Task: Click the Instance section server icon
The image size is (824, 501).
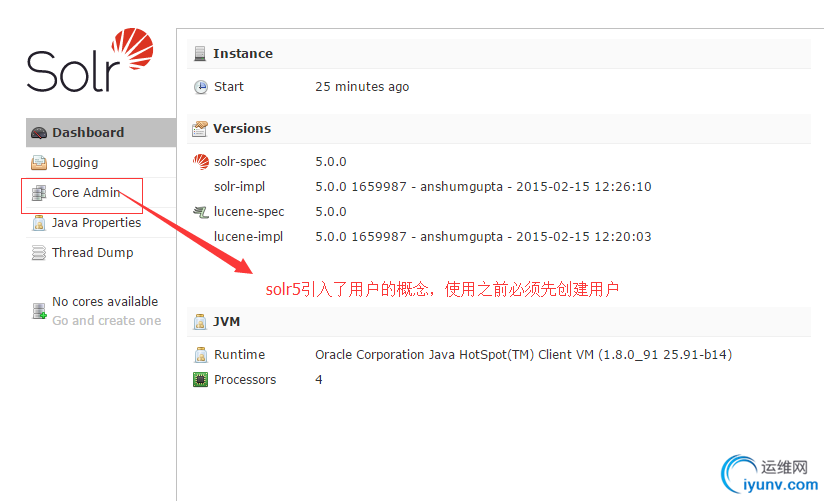Action: point(200,54)
